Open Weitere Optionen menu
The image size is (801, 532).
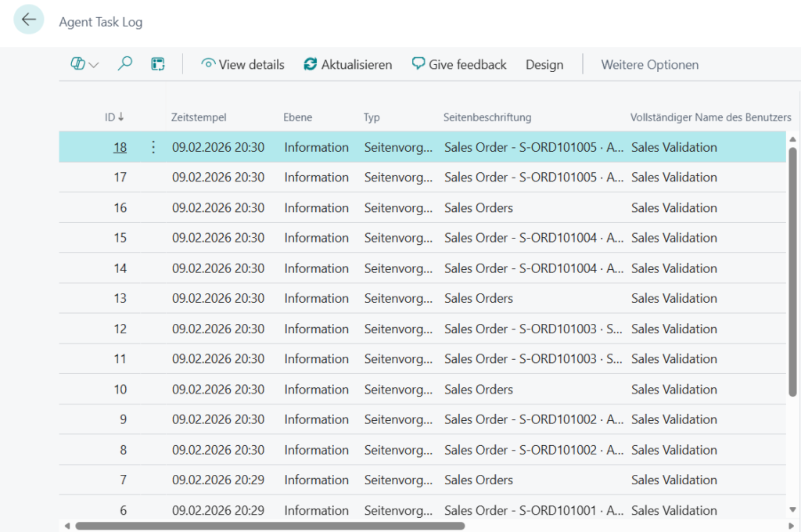pos(649,65)
